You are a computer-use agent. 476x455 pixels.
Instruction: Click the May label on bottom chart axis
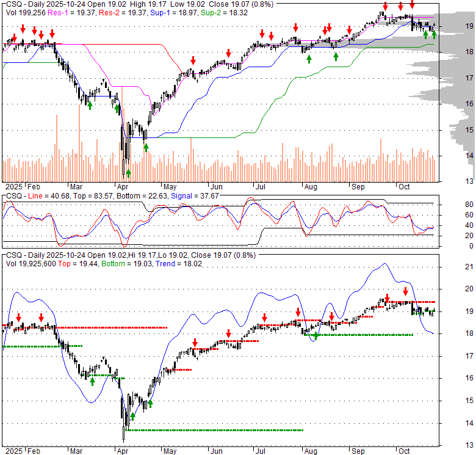170,451
